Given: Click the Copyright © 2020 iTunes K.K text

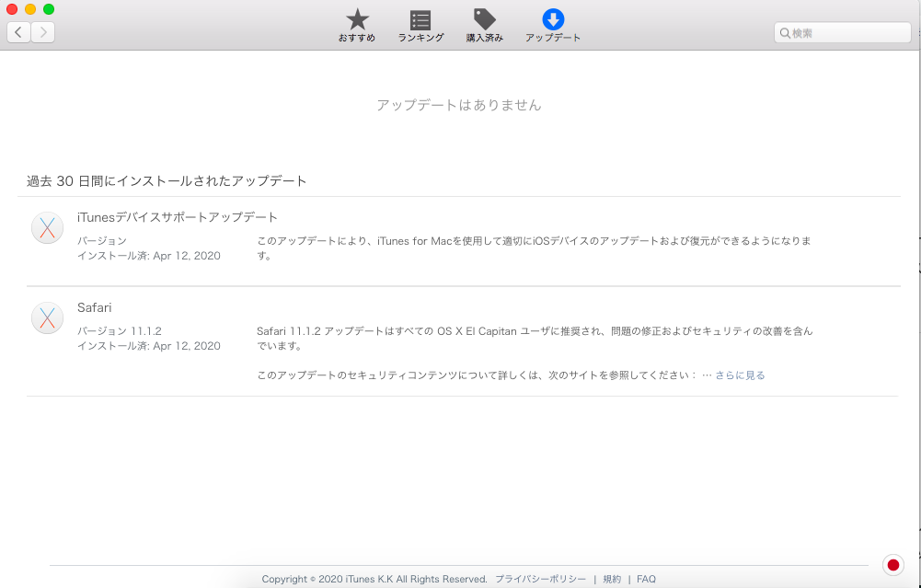Looking at the screenshot, I should point(374,579).
